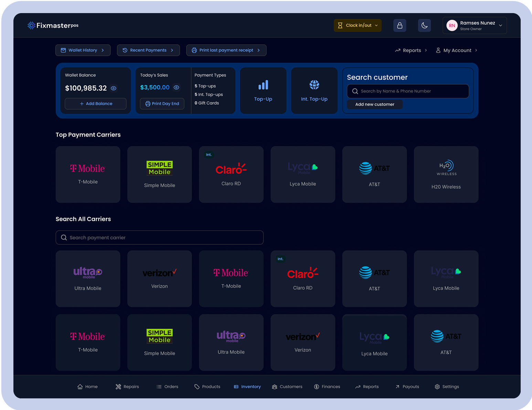
Task: Expand the Clock in/out dropdown
Action: (358, 25)
